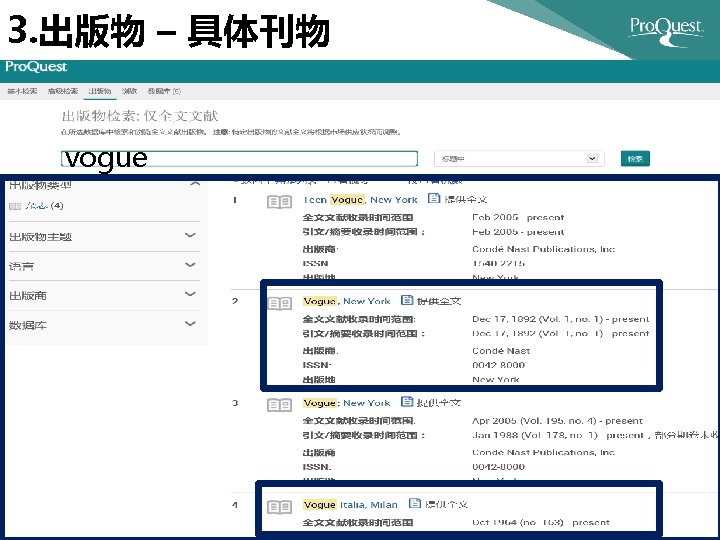Open the advanced search tab

pos(62,91)
